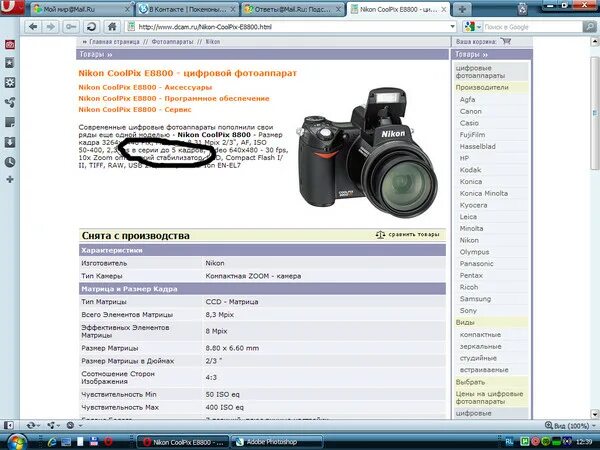Select Olympus in the manufacturers list
The height and width of the screenshot is (450, 600).
point(474,252)
